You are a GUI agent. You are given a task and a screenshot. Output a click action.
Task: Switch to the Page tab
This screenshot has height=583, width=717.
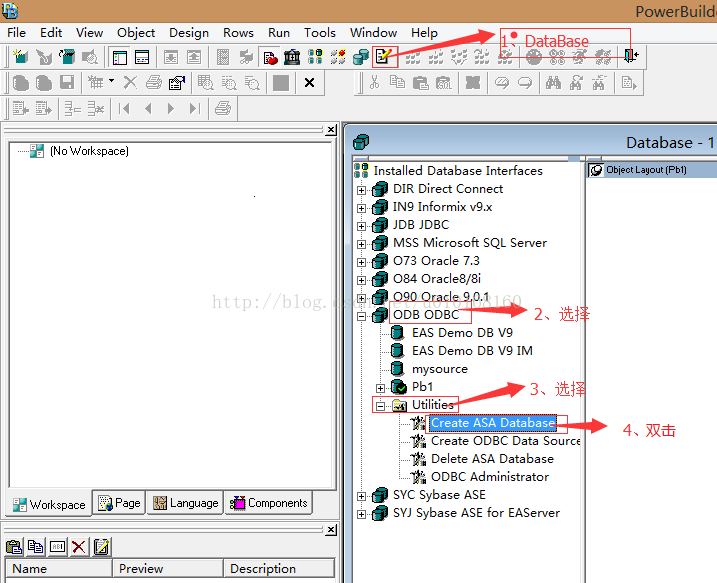(119, 503)
